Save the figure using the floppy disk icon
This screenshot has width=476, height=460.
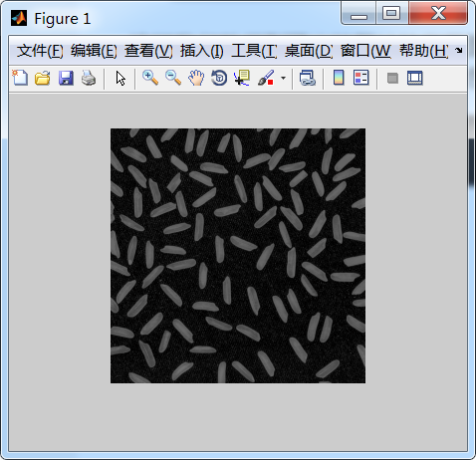click(66, 79)
